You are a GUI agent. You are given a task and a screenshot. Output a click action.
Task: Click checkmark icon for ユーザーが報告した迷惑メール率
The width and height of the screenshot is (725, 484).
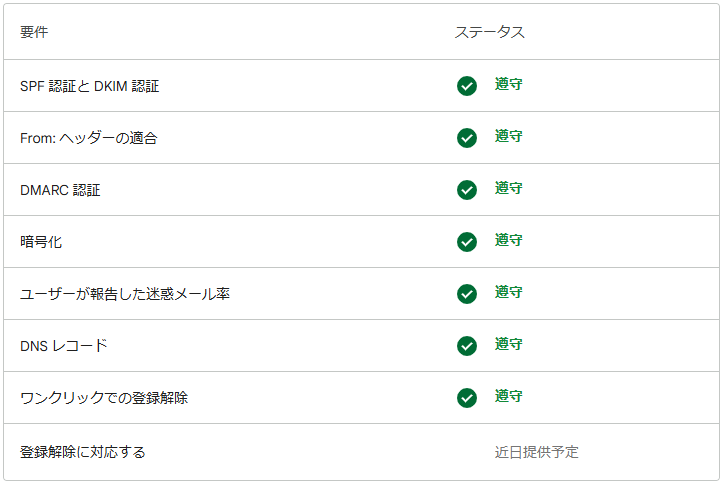pos(466,294)
